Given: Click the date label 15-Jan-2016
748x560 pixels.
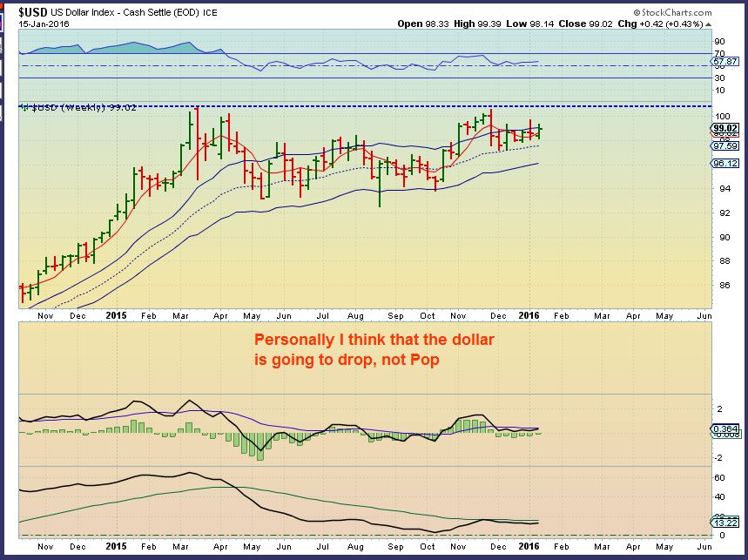Looking at the screenshot, I should (44, 24).
